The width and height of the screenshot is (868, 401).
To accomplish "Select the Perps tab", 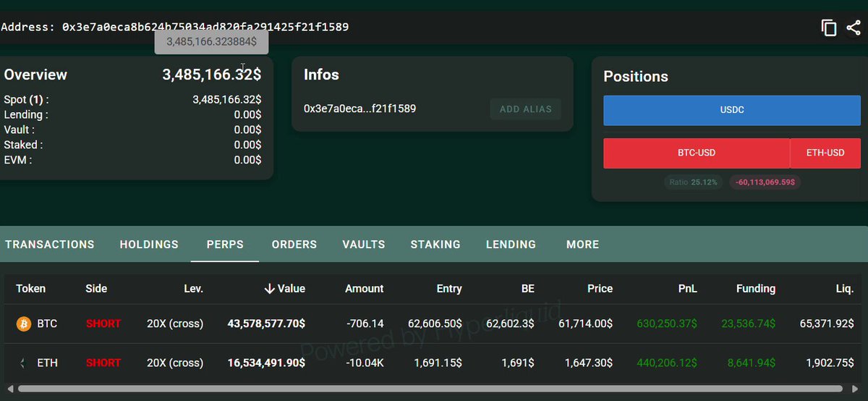I will coord(225,245).
